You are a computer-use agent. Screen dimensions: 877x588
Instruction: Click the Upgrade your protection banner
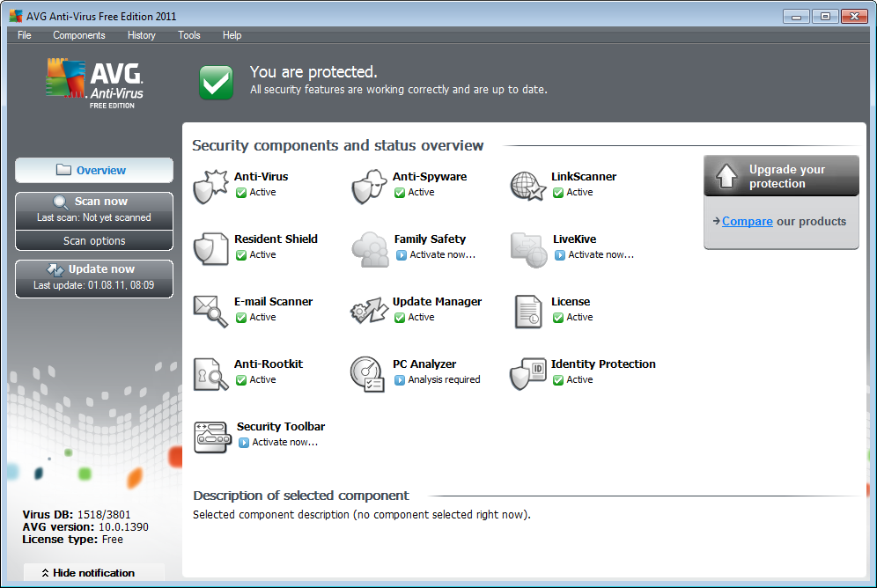781,176
